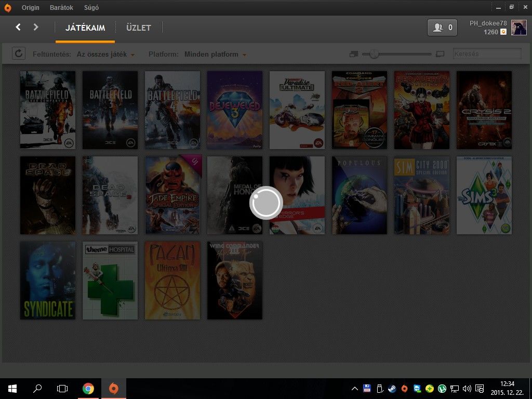The width and height of the screenshot is (532, 399).
Task: Click the PH_dokee78 username
Action: tap(488, 23)
